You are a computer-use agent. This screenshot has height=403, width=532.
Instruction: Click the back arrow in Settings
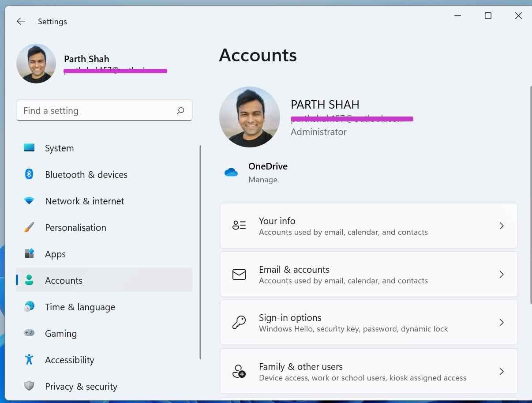pos(21,21)
